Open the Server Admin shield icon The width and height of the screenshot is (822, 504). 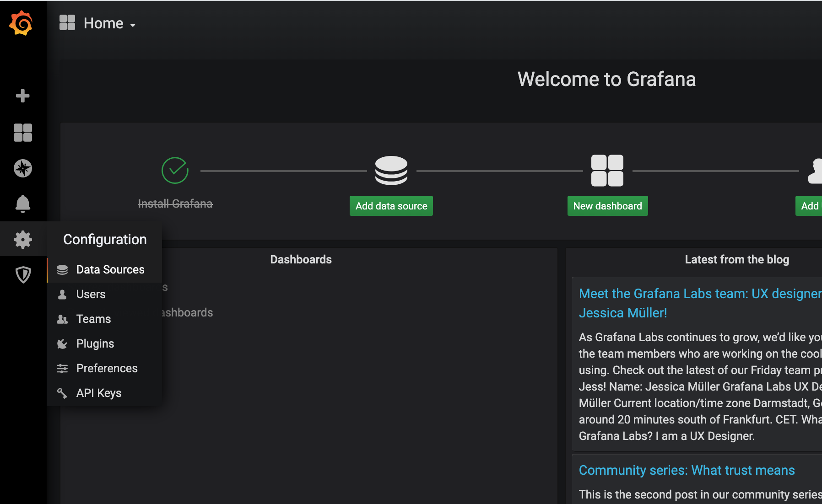coord(23,275)
